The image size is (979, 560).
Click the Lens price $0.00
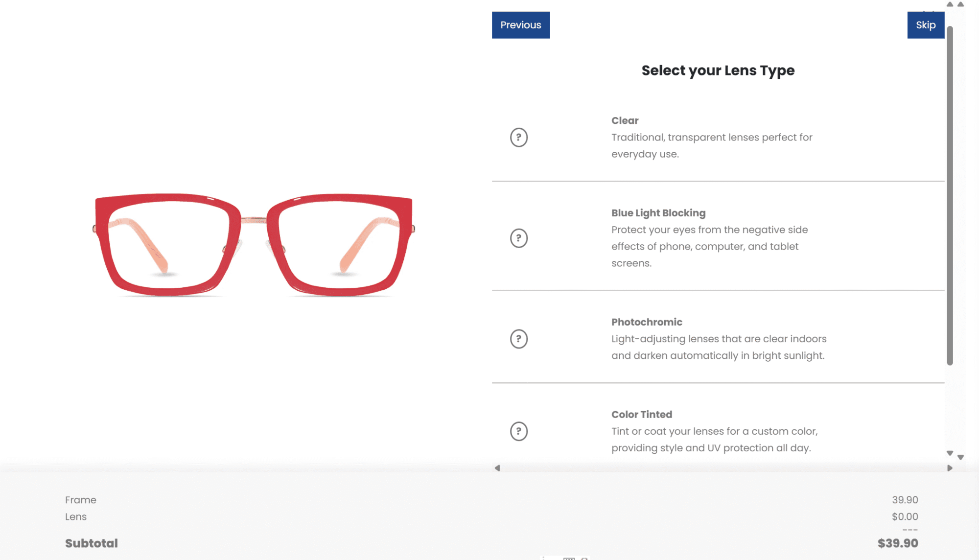click(x=905, y=516)
